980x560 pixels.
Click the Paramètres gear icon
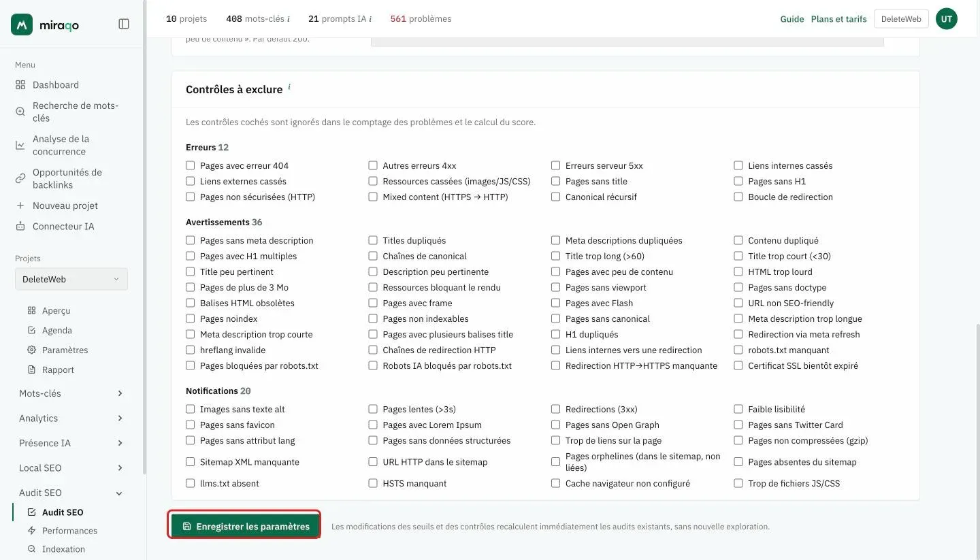pyautogui.click(x=31, y=350)
